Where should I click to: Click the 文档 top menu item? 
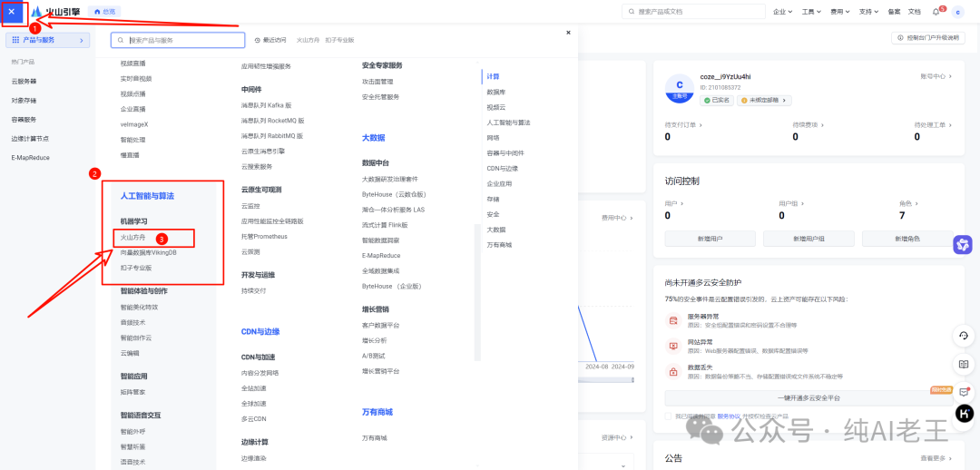tap(914, 11)
